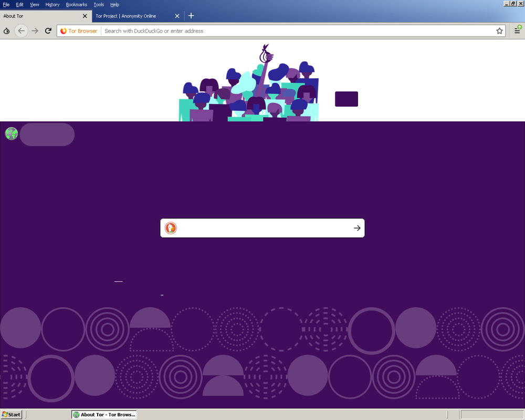
Task: Reload the current page
Action: [x=48, y=31]
